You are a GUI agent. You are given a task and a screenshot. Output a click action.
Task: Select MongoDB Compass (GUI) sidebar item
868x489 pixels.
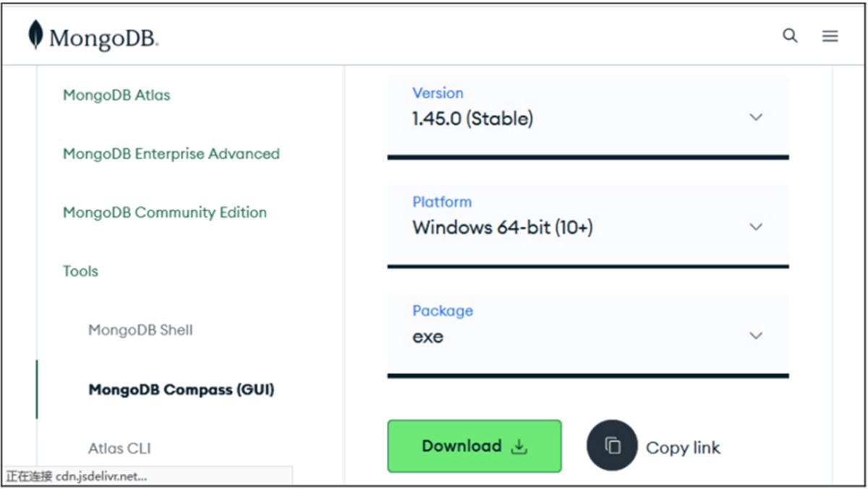click(x=182, y=390)
